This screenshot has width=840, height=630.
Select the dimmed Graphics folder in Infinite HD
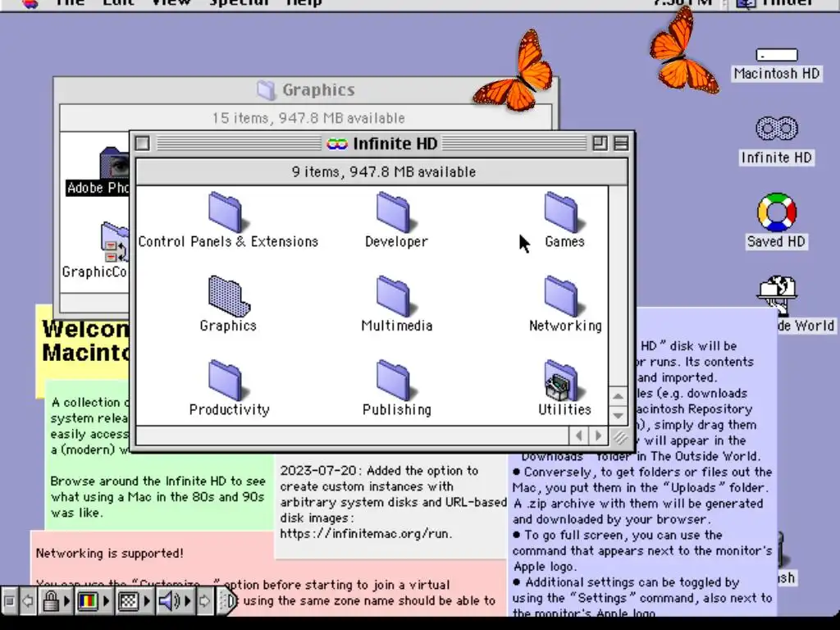228,296
